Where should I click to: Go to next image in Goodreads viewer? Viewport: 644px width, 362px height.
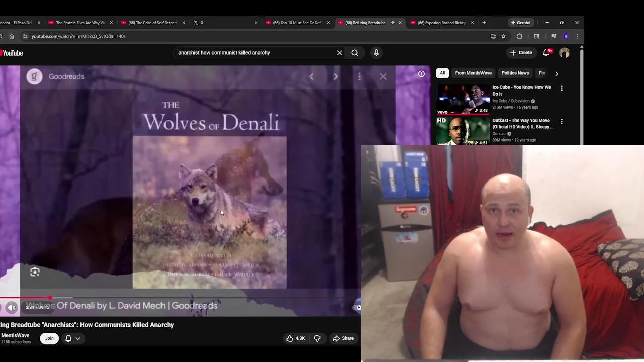pos(336,76)
